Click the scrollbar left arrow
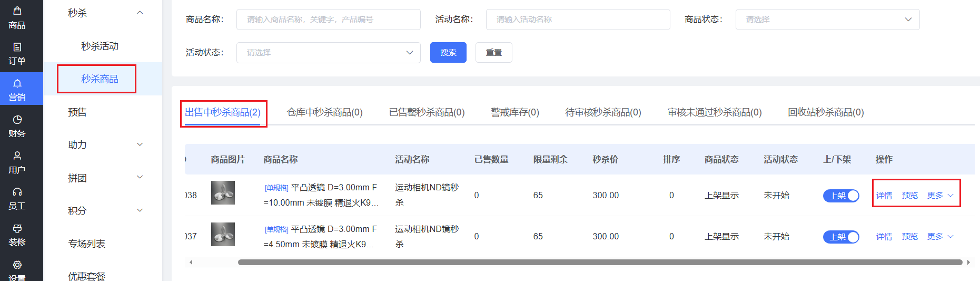The image size is (980, 281). (191, 262)
